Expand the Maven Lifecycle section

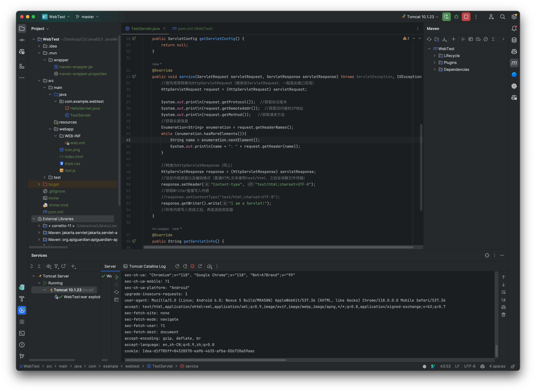pyautogui.click(x=434, y=55)
